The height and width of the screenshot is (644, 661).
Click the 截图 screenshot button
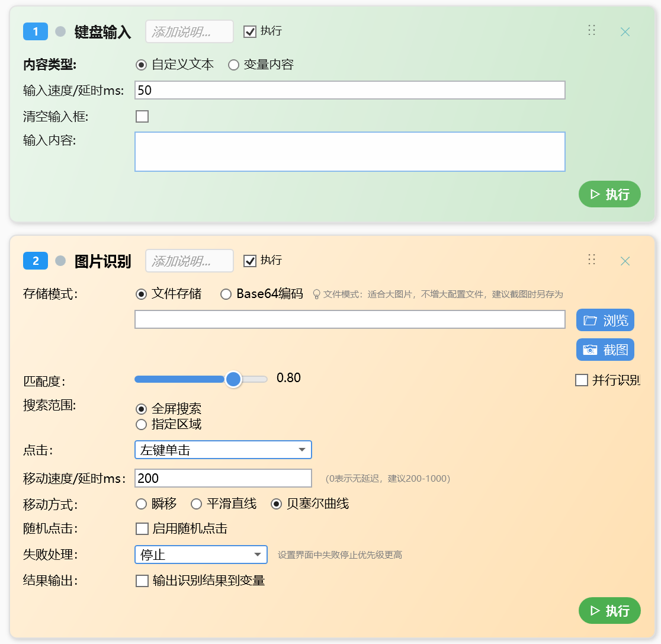[605, 350]
